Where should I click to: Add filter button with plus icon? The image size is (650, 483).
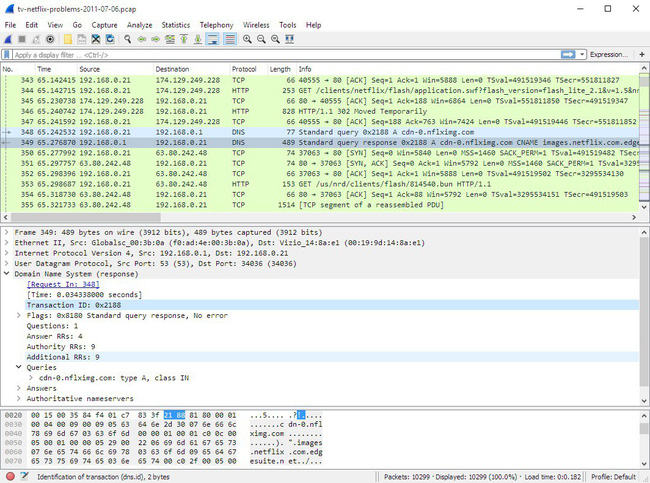tap(642, 54)
